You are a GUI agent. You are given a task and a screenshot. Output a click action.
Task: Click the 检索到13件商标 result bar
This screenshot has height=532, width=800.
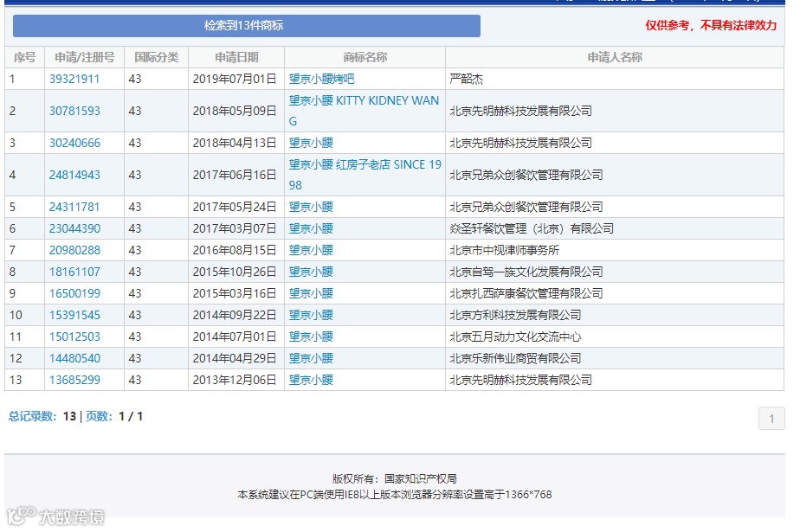(x=247, y=25)
